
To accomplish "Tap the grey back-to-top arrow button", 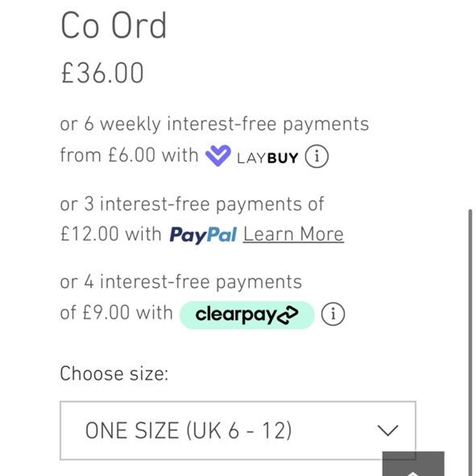I will click(x=413, y=465).
